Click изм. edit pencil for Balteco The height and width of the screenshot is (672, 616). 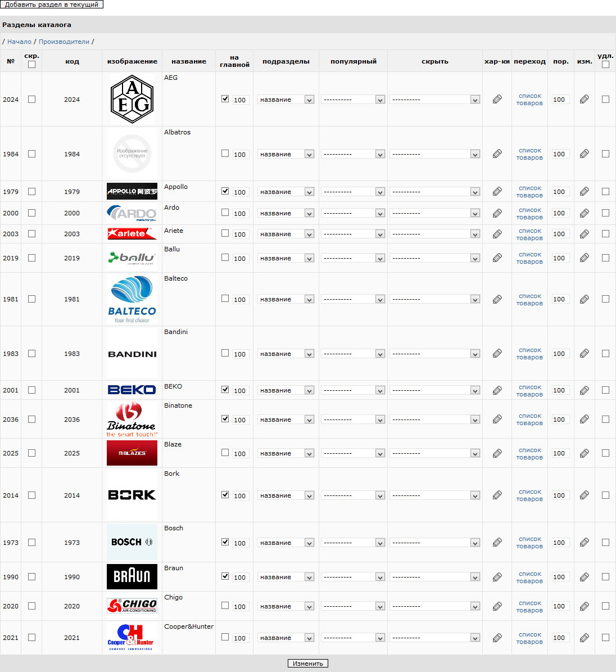pos(585,299)
